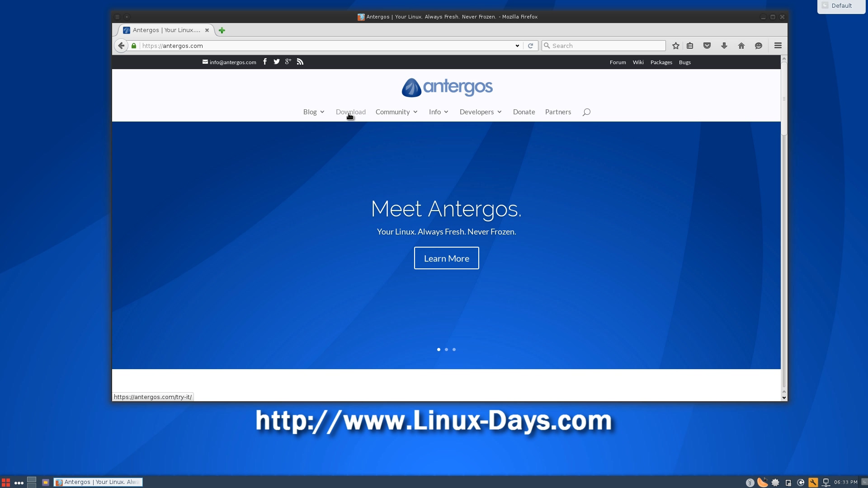Image resolution: width=868 pixels, height=488 pixels.
Task: Bookmark this page with the star icon
Action: (x=676, y=46)
